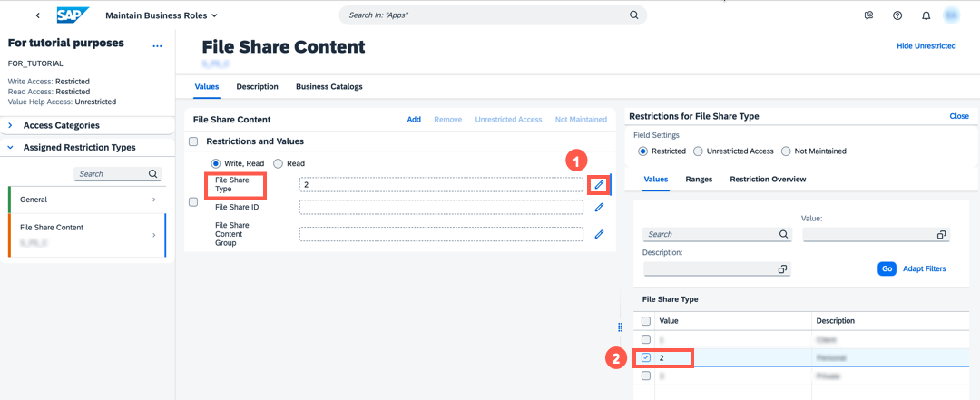
Task: Expand the Access Categories section
Action: (x=11, y=126)
